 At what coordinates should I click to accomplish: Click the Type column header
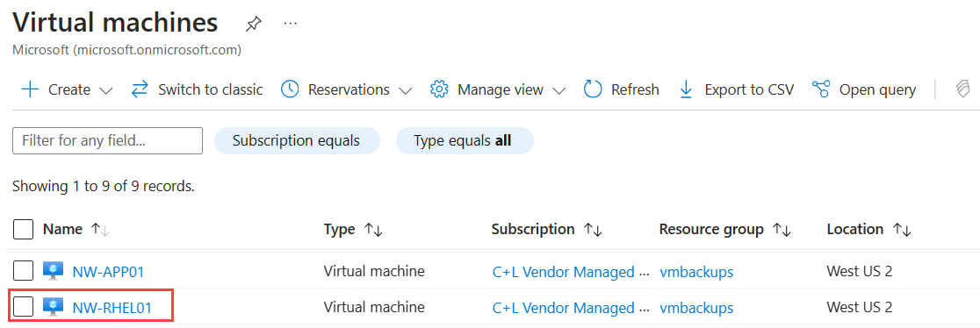tap(339, 229)
